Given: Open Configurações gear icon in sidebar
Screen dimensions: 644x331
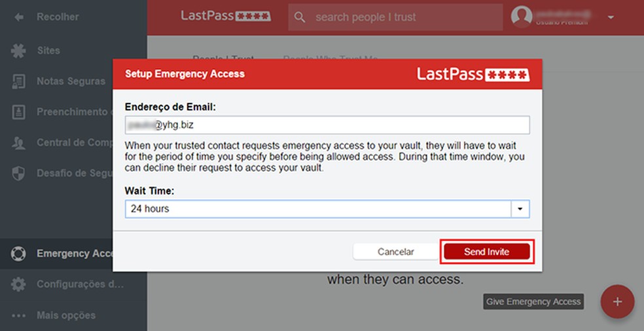Looking at the screenshot, I should 18,284.
